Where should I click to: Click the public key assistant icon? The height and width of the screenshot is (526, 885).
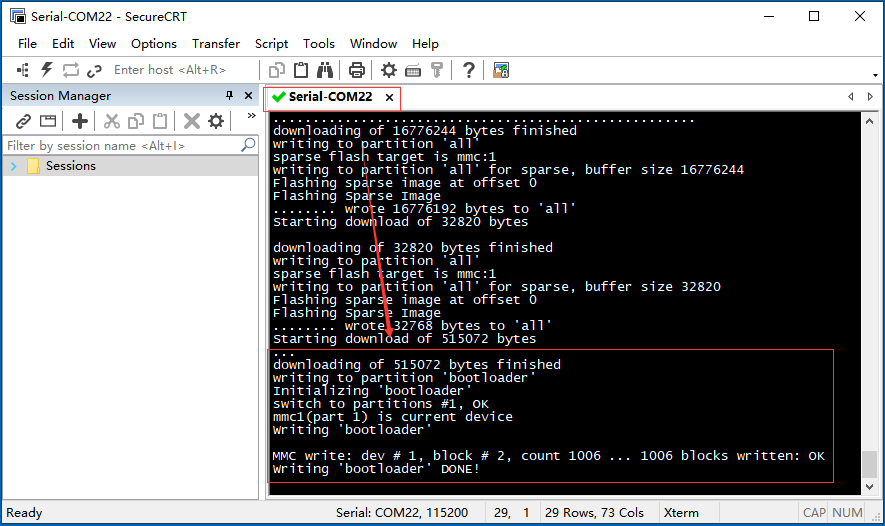pyautogui.click(x=437, y=70)
